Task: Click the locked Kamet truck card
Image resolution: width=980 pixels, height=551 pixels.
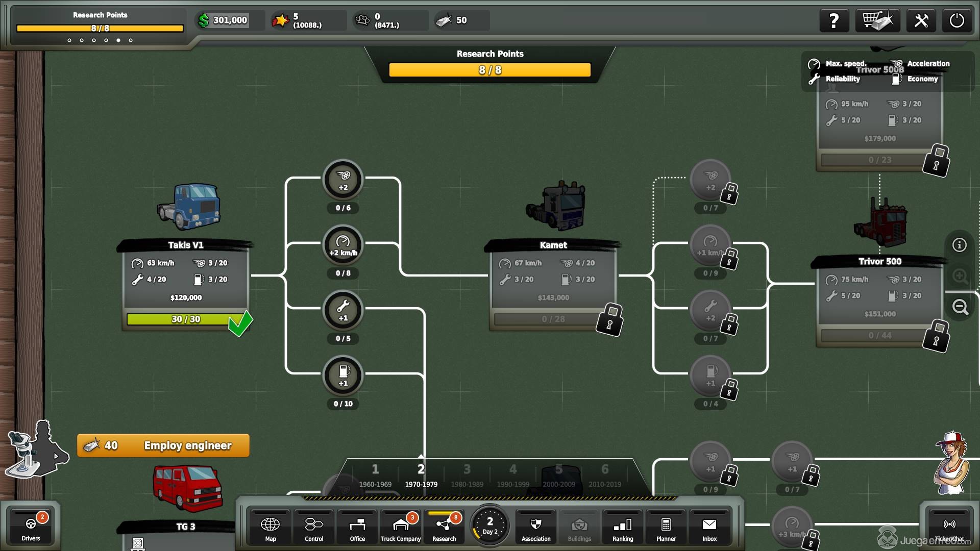Action: coord(553,286)
